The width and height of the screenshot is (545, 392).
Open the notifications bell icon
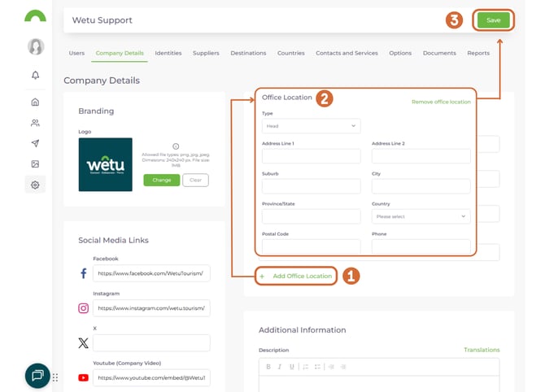(35, 75)
